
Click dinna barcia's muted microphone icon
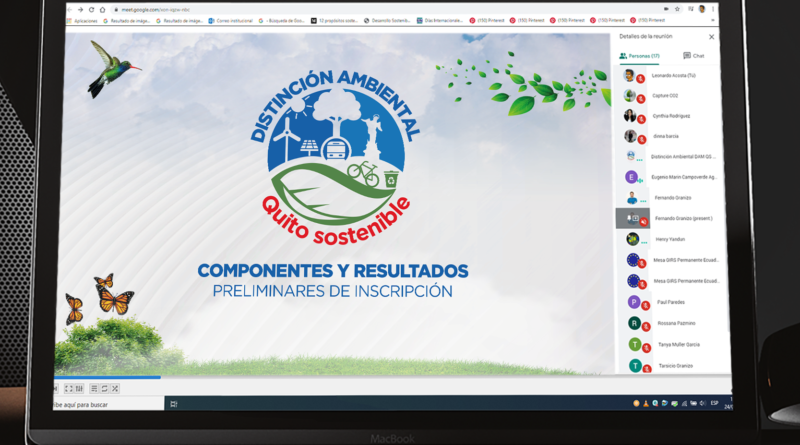tap(642, 139)
